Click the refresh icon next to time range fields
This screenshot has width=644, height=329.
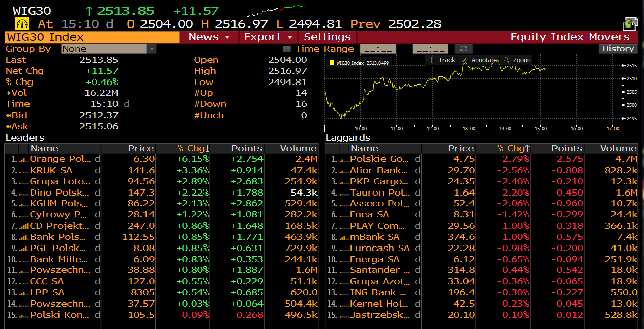pos(463,49)
